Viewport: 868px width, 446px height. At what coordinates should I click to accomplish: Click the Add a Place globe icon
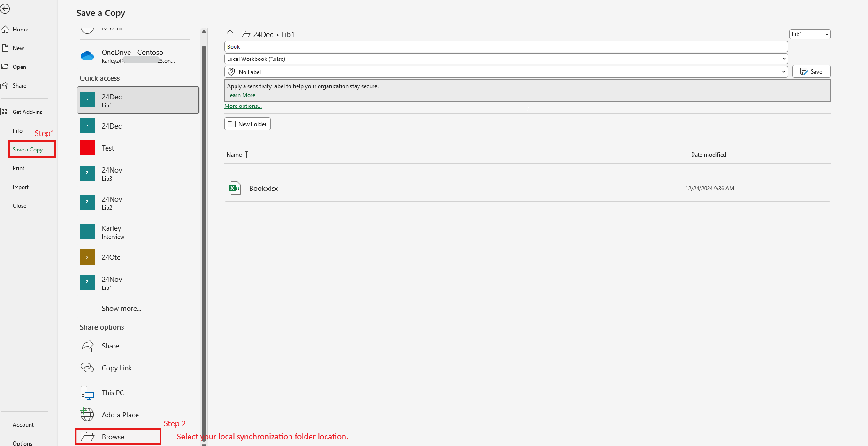pos(87,415)
